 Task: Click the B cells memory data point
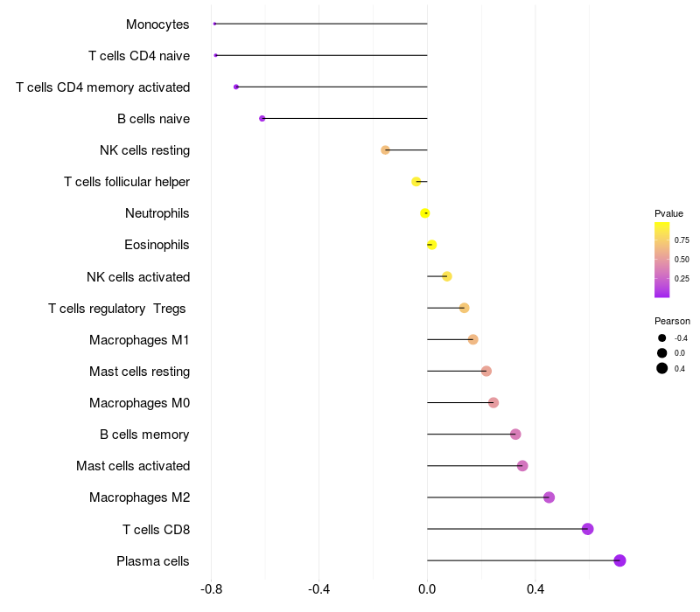[x=515, y=434]
